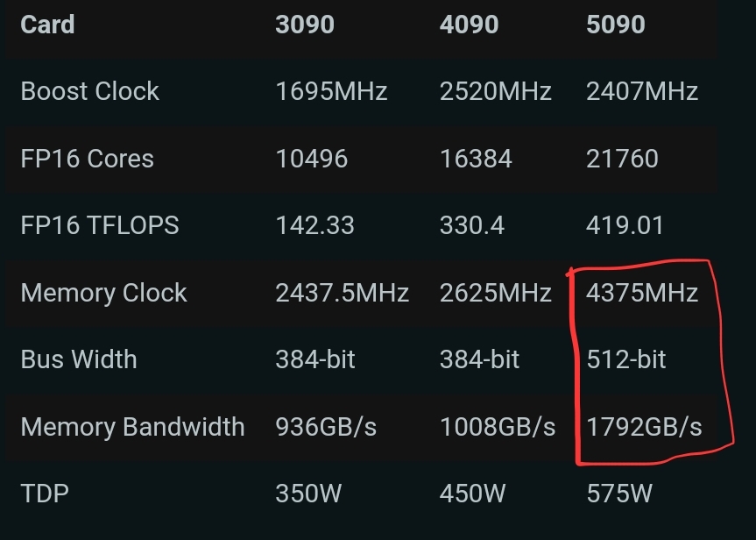Select the 4375MHz memory clock cell
This screenshot has height=540, width=756.
coord(642,293)
